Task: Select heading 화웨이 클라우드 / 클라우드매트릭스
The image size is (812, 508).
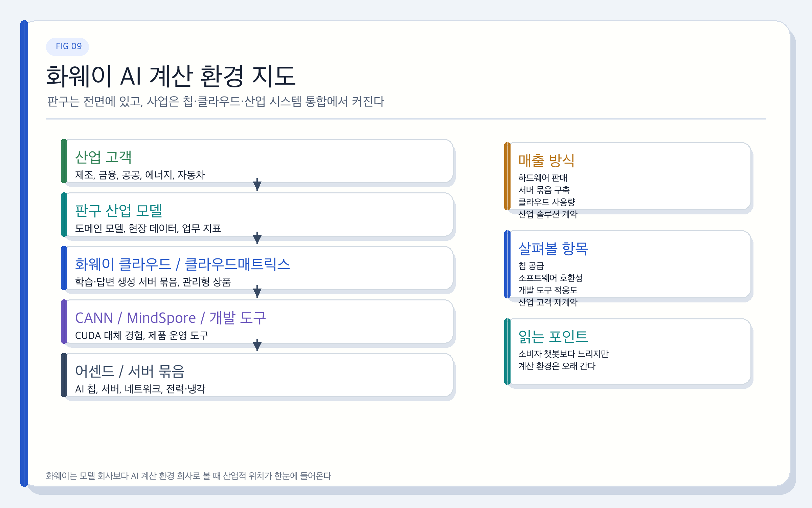Action: 182,264
